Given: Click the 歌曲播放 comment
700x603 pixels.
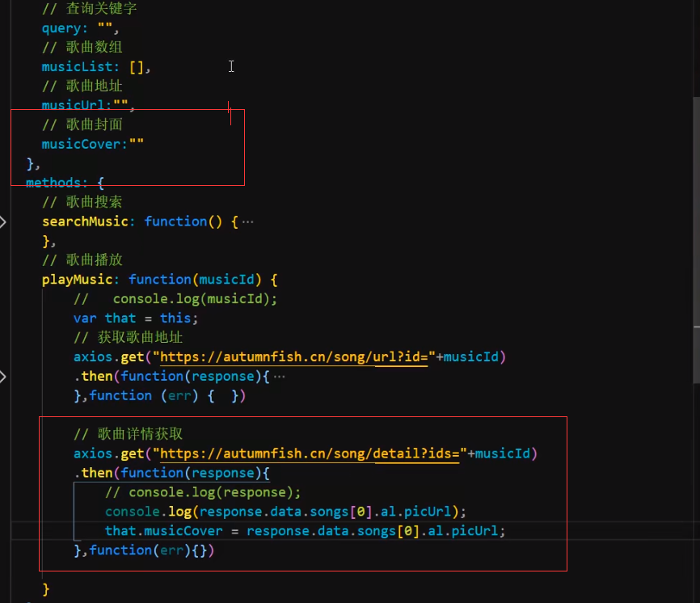Looking at the screenshot, I should pos(82,259).
